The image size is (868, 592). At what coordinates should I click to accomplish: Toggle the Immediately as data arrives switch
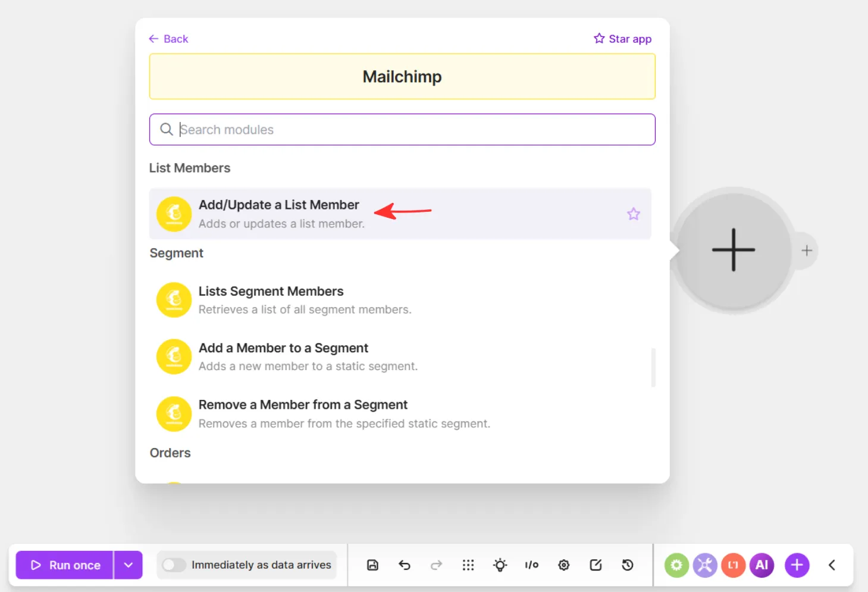pos(174,565)
